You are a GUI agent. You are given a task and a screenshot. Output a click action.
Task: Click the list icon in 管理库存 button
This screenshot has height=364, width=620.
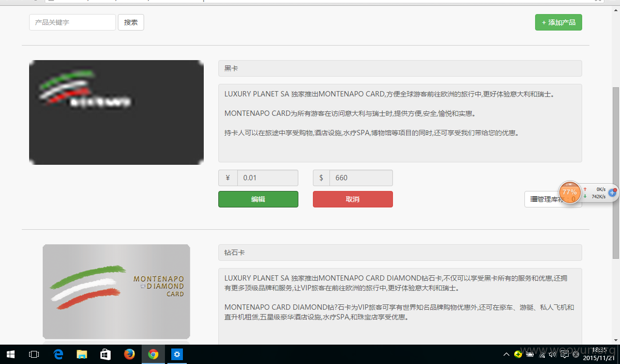coord(534,199)
